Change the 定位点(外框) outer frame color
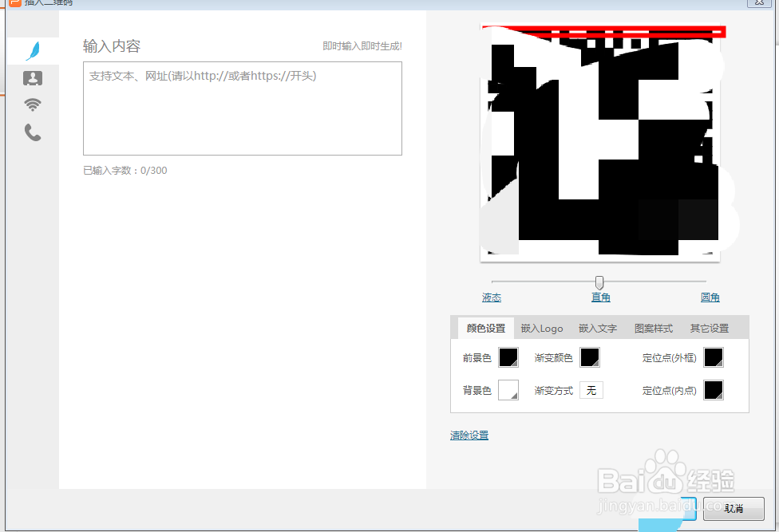Screen dimensions: 779x532 (714, 357)
